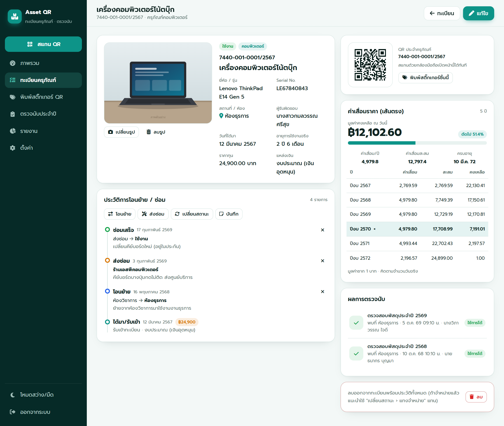Toggle โหมดสว่าง/มืด theme mode

coord(43,395)
